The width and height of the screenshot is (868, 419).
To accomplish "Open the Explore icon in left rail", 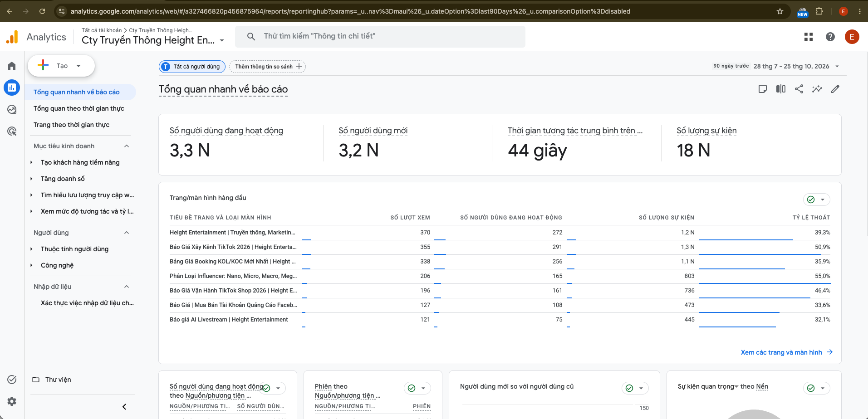I will point(12,109).
